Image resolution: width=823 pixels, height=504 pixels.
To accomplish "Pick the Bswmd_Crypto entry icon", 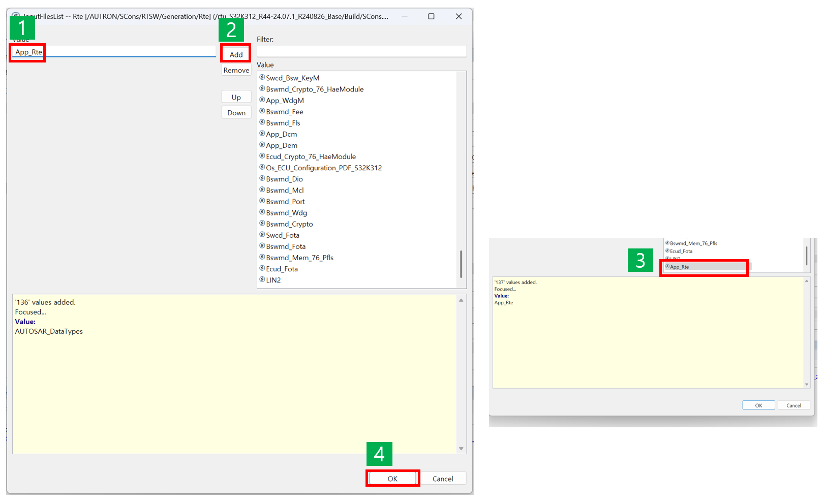I will click(262, 224).
